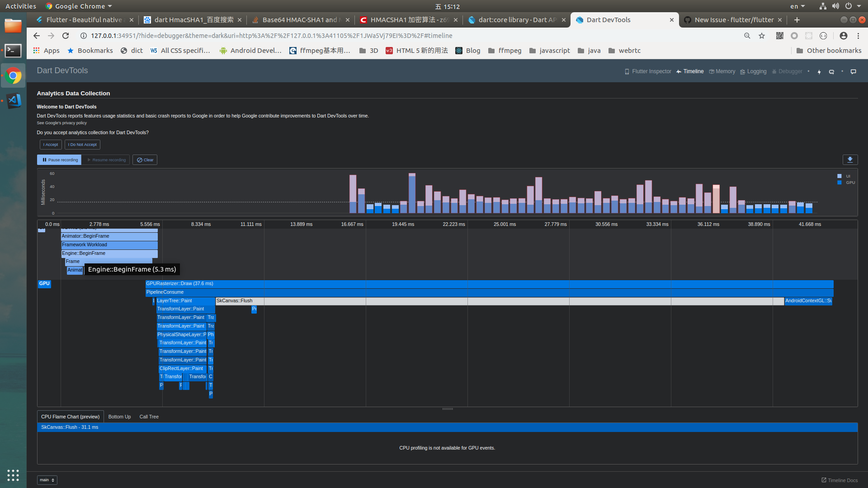868x488 pixels.
Task: Click the export timeline download icon
Action: 850,160
